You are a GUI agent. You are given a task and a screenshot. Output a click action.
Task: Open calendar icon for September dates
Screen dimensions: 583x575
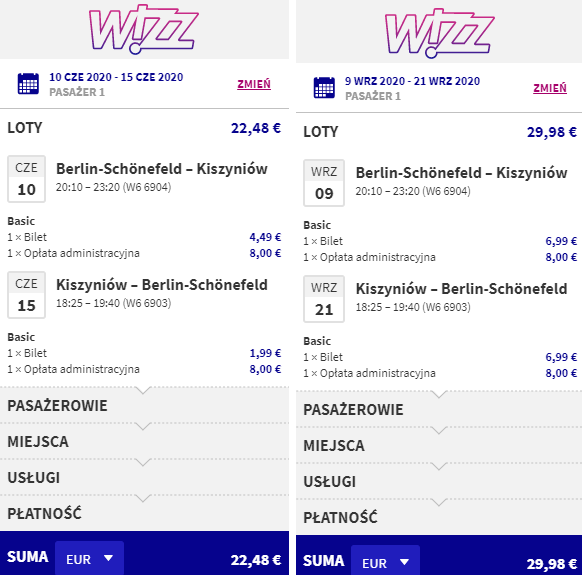click(x=324, y=88)
